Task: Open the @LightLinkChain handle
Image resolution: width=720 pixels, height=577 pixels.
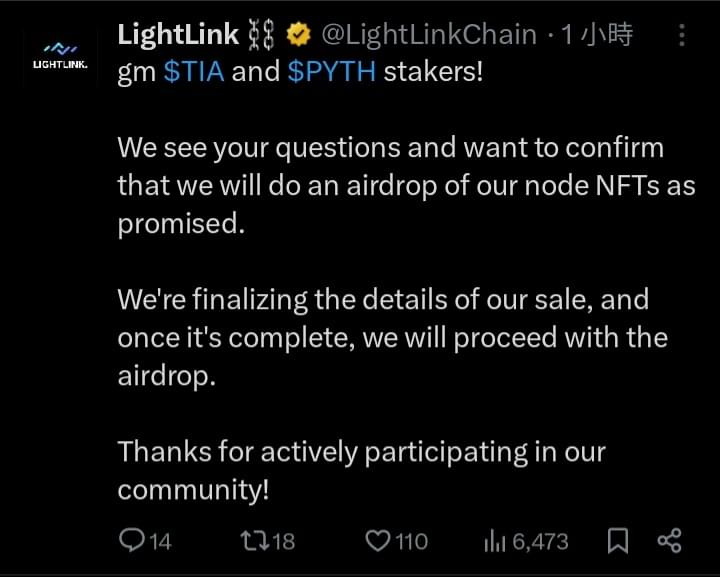Action: click(429, 35)
